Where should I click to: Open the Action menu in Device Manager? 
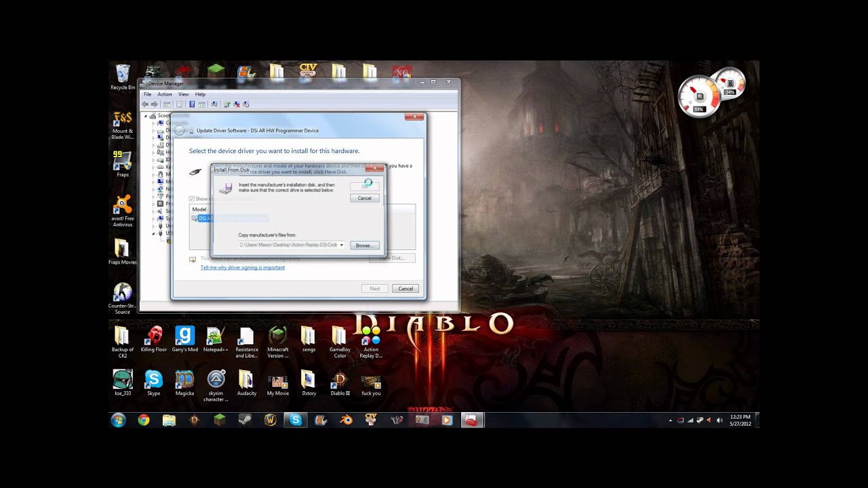coord(165,94)
